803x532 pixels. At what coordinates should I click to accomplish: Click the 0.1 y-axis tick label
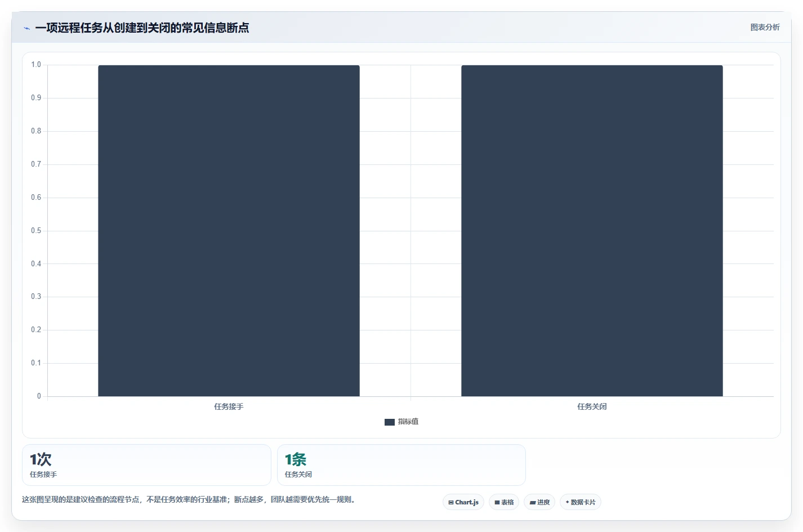click(x=36, y=363)
